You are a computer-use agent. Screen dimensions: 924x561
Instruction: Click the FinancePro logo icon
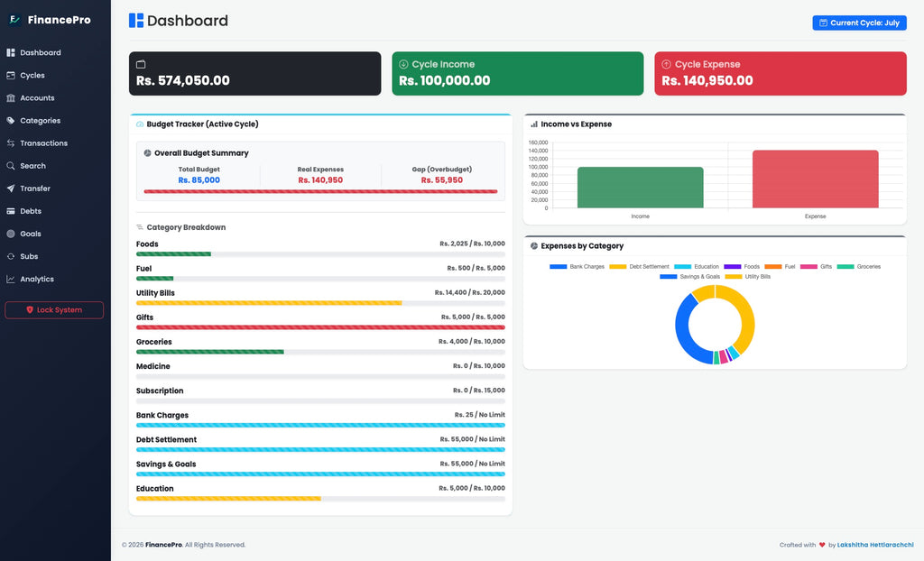(x=14, y=20)
